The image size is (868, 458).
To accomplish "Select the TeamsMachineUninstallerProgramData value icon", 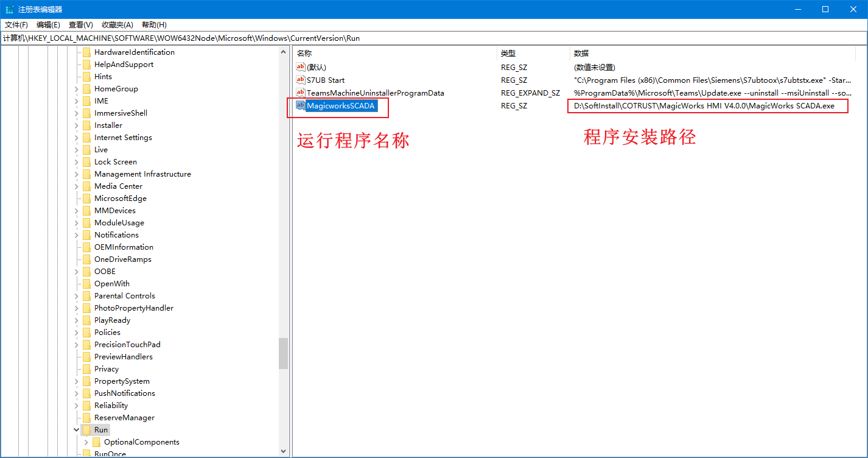I will tap(301, 93).
